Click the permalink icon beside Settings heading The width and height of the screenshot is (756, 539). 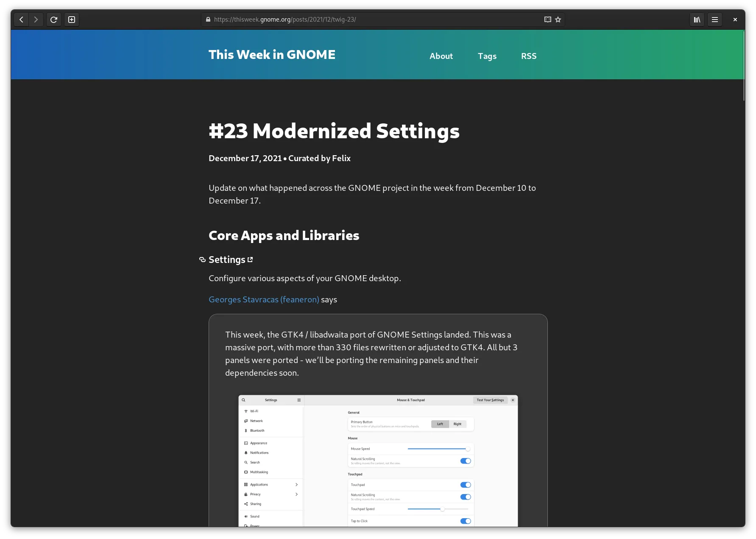(202, 260)
